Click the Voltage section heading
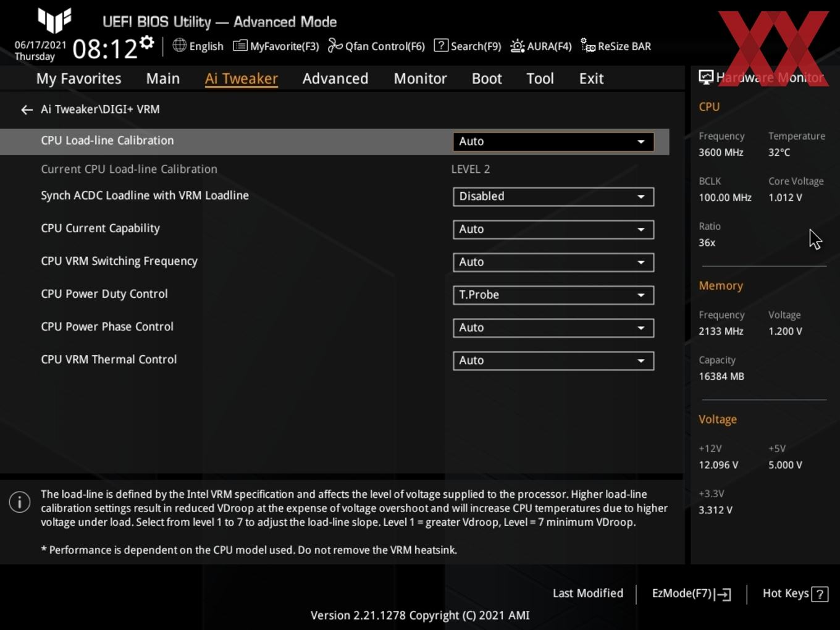This screenshot has width=840, height=630. [718, 419]
